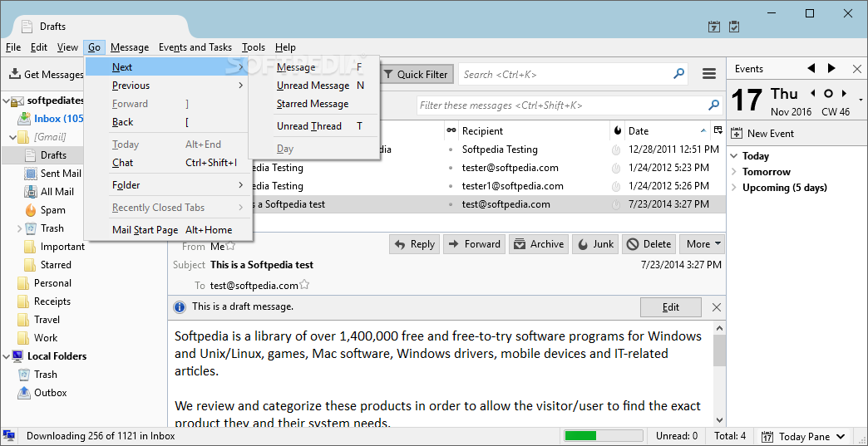Image resolution: width=868 pixels, height=446 pixels.
Task: Edit the draft message
Action: [x=670, y=307]
